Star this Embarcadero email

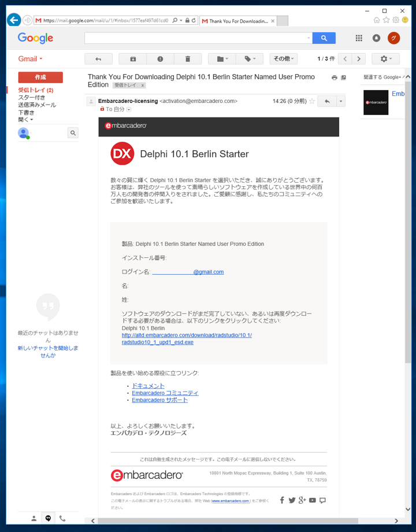pyautogui.click(x=312, y=101)
